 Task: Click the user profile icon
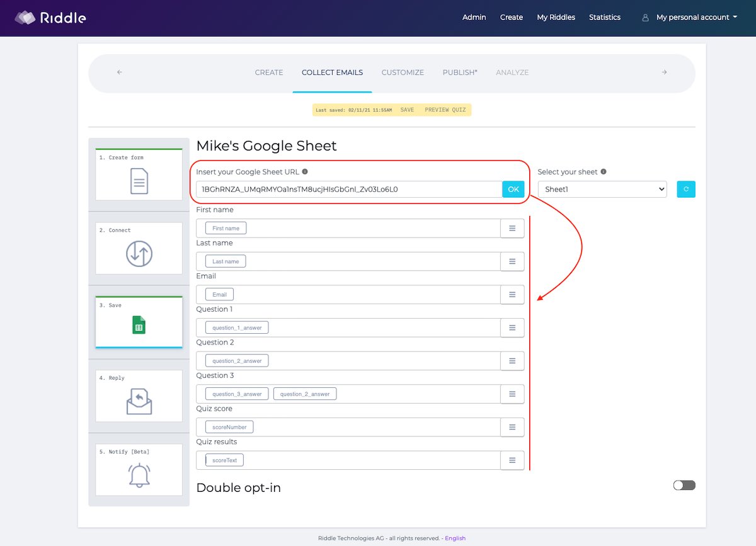pyautogui.click(x=645, y=18)
